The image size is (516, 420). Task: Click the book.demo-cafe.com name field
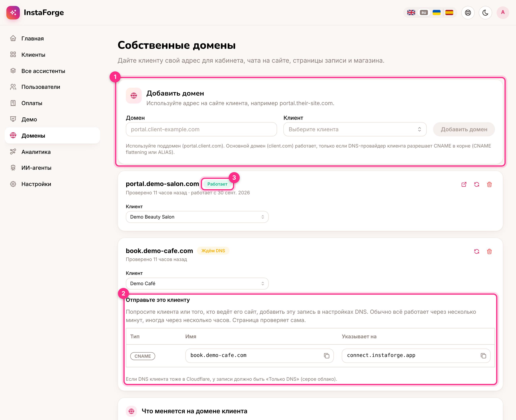pyautogui.click(x=259, y=355)
